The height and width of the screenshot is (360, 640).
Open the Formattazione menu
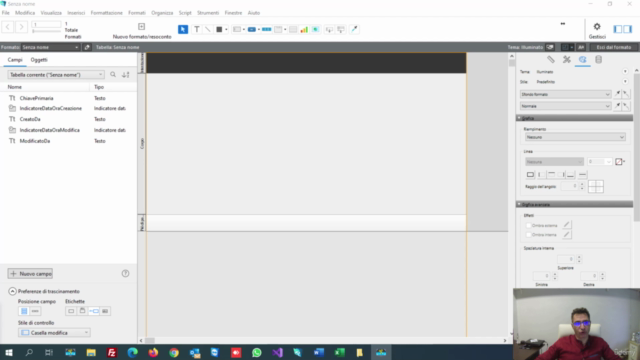(x=107, y=13)
